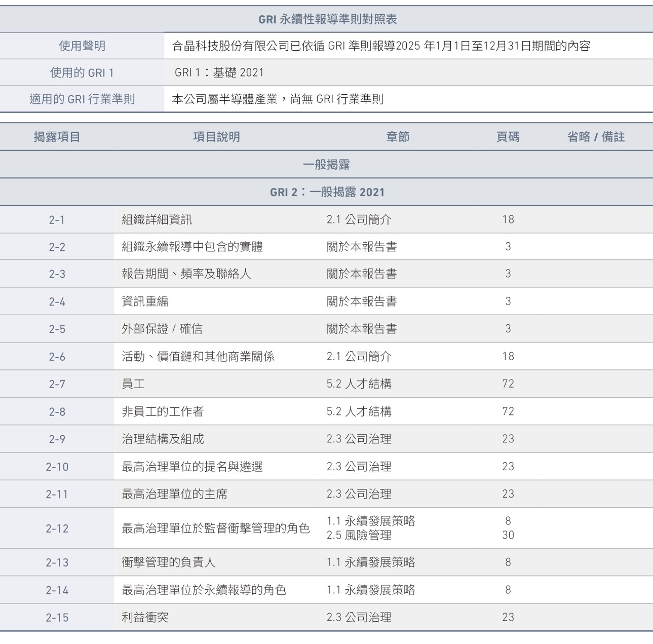The image size is (653, 644).
Task: Select the "使用的 GRI 1" label
Action: (x=82, y=72)
